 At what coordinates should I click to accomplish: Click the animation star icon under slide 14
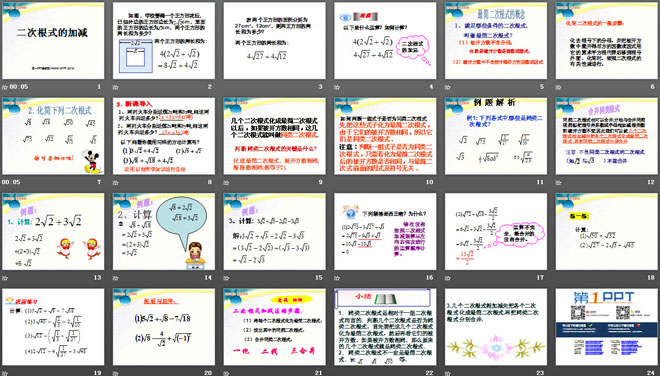coord(116,278)
